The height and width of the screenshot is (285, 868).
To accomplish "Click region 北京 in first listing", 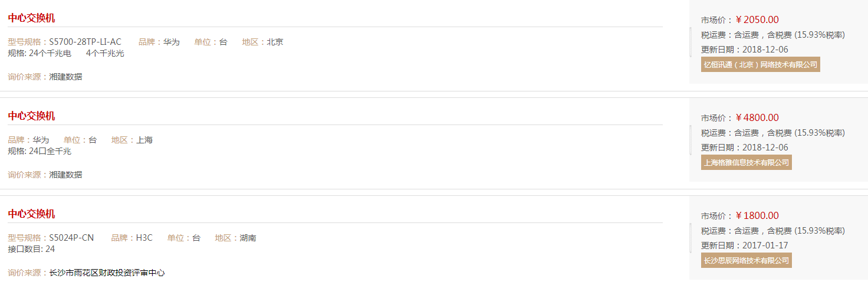I will [x=275, y=42].
